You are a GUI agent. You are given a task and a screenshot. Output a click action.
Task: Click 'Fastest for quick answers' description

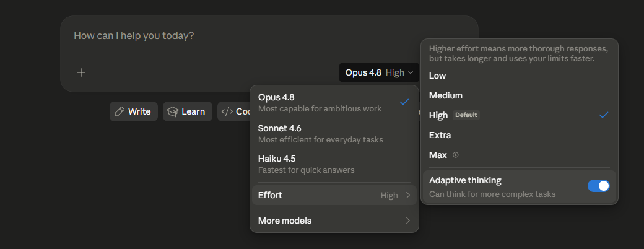coord(306,170)
